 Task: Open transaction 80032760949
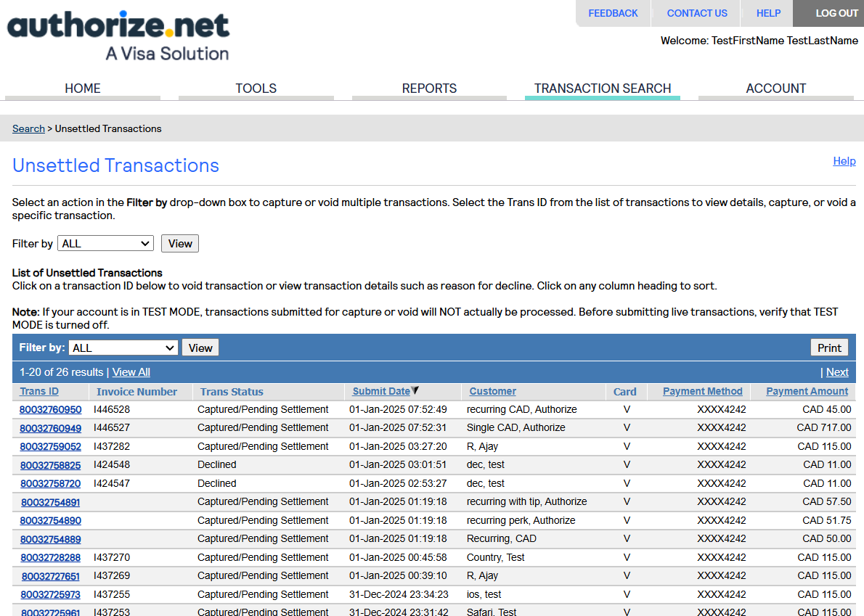(50, 428)
